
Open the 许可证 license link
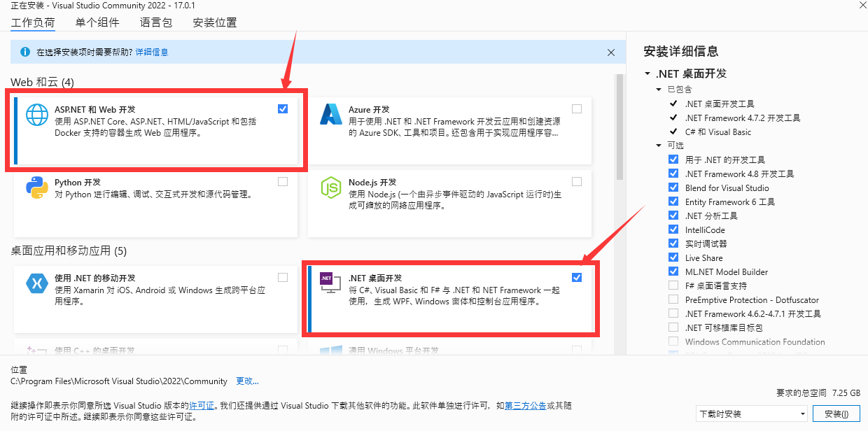pyautogui.click(x=202, y=405)
